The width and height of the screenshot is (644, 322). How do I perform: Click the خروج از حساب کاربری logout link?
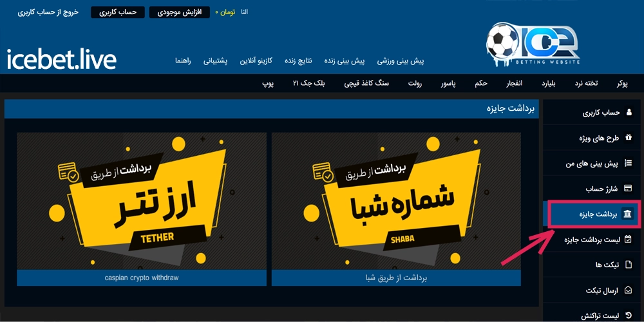pos(48,12)
